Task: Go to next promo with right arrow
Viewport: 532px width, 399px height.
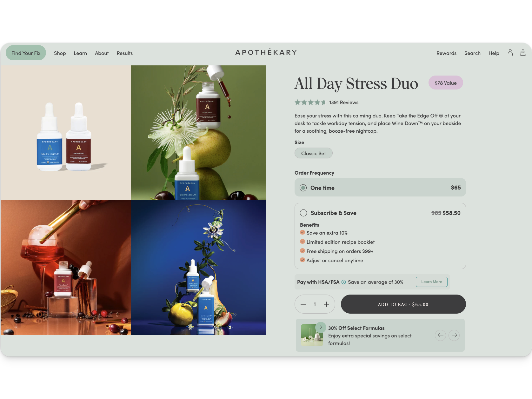Action: [x=454, y=335]
